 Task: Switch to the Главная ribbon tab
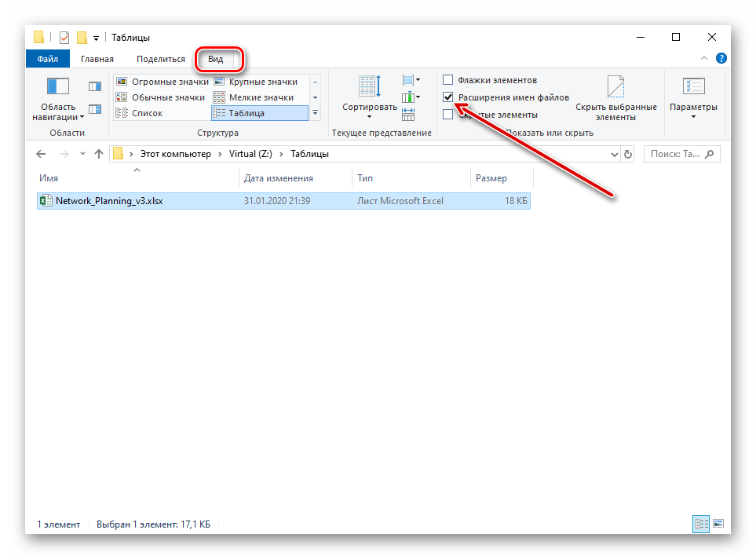point(97,59)
